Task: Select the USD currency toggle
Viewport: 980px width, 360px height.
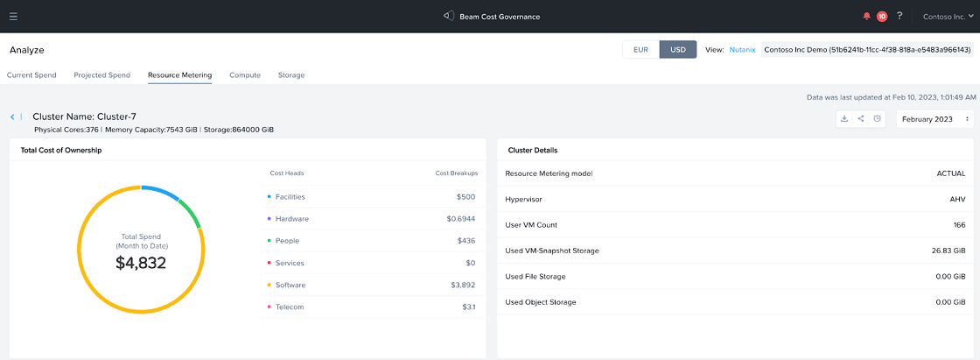Action: [678, 50]
